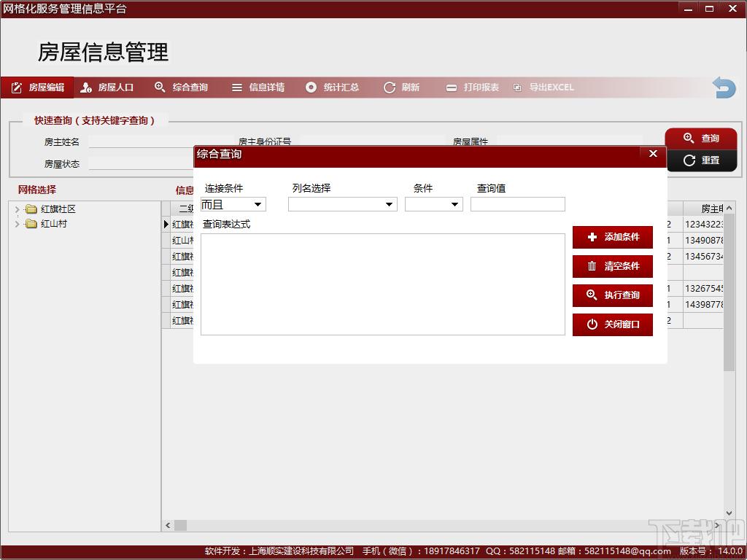Click the 刷新 toolbar item

(401, 87)
